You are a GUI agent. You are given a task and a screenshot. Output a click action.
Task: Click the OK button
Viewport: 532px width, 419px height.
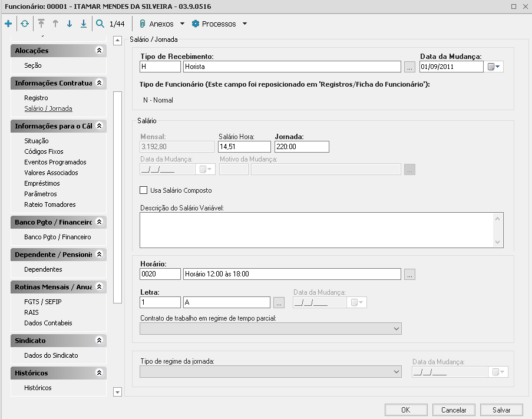click(x=406, y=410)
